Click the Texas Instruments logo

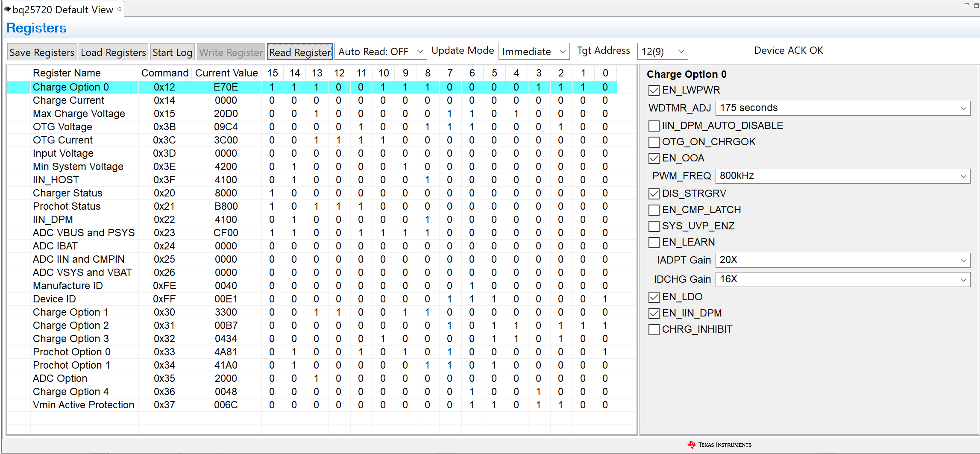[x=719, y=444]
